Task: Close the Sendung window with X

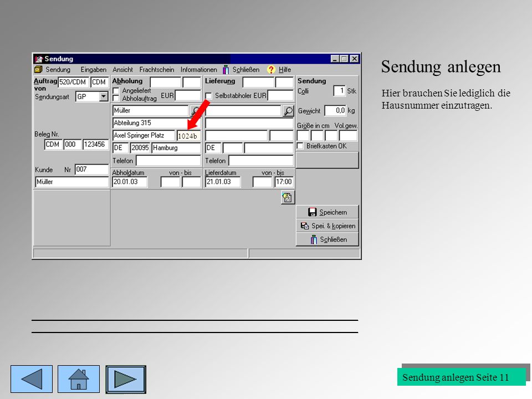Action: click(354, 59)
